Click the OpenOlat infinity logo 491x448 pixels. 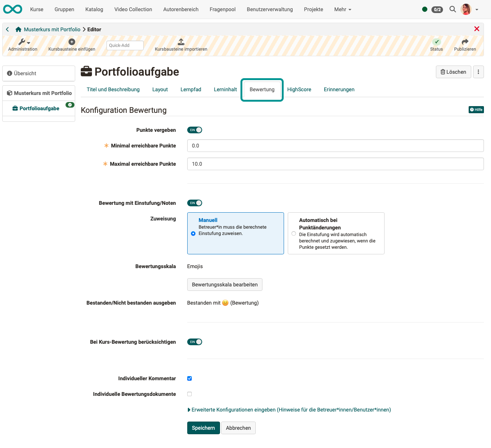(12, 9)
